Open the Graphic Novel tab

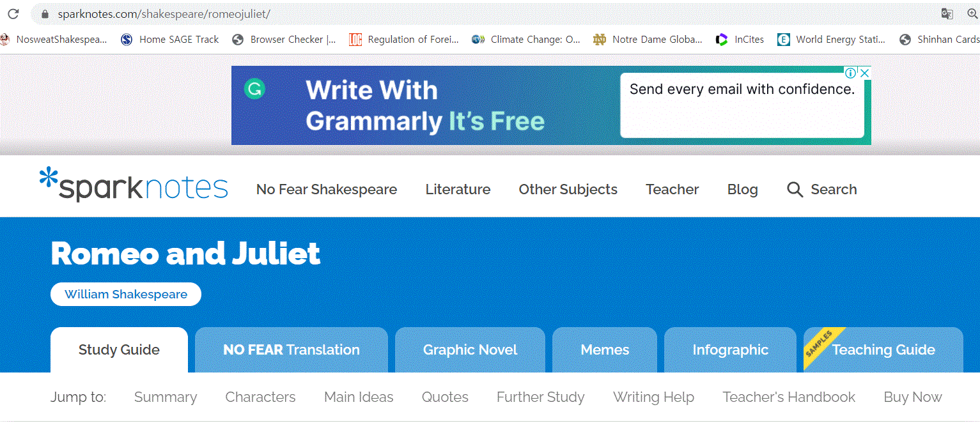(470, 350)
